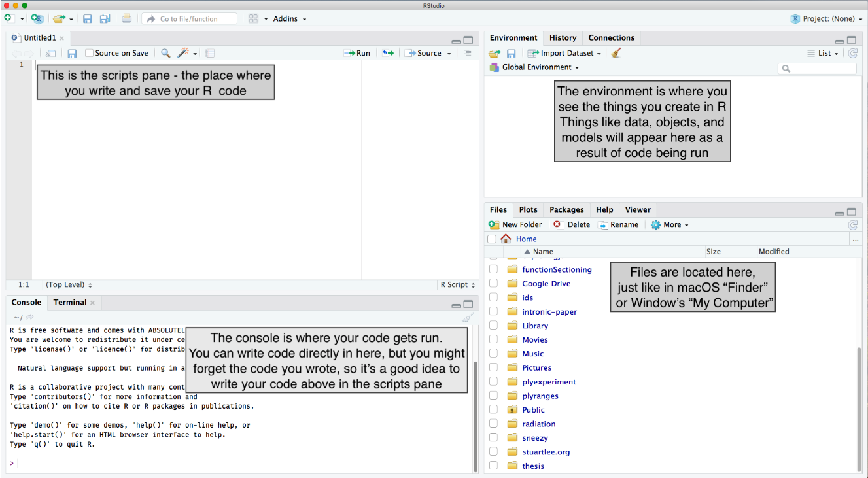Click the Home breadcrumb link
This screenshot has height=478, width=868.
click(x=527, y=239)
